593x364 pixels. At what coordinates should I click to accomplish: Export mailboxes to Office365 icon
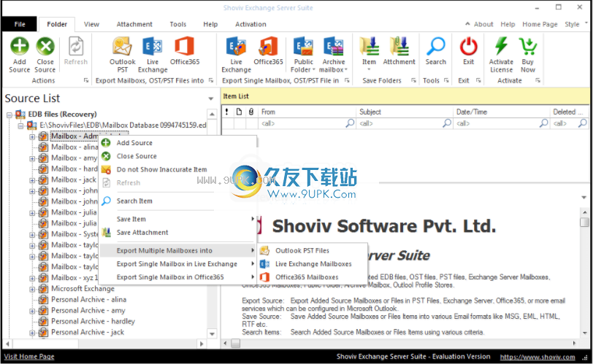pos(185,47)
